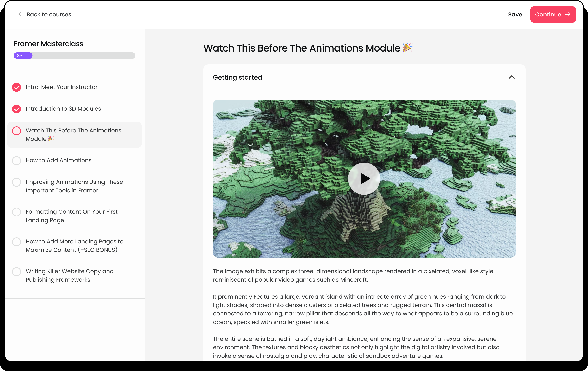Screen dimensions: 588x371
Task: Click the arrow icon inside Continue button
Action: (568, 15)
